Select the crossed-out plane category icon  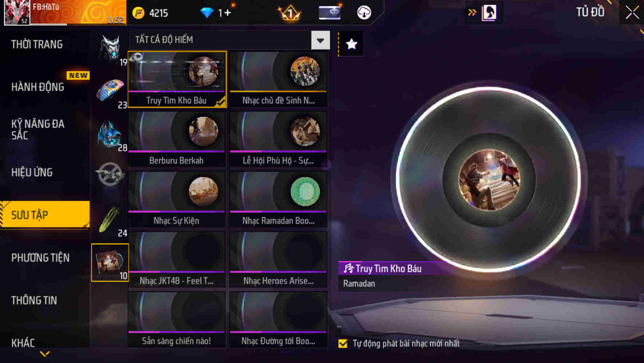pyautogui.click(x=110, y=174)
